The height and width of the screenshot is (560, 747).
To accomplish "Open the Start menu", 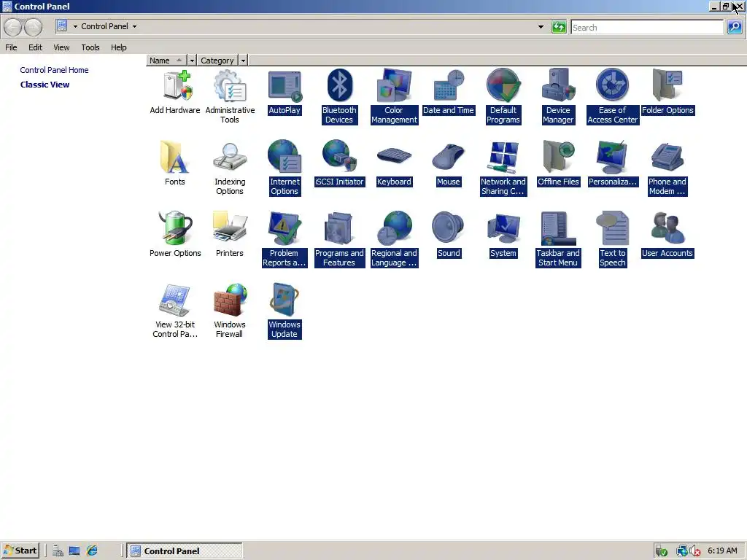I will pyautogui.click(x=20, y=551).
